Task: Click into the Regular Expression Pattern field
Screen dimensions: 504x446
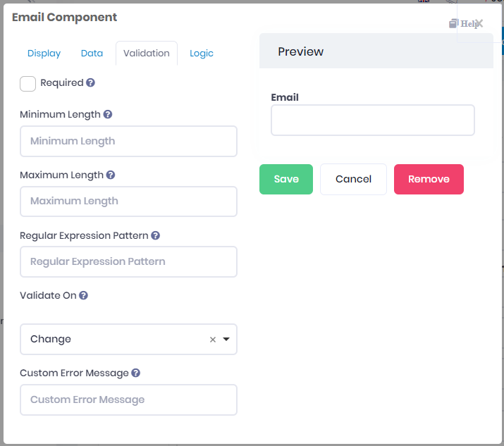Action: point(128,261)
